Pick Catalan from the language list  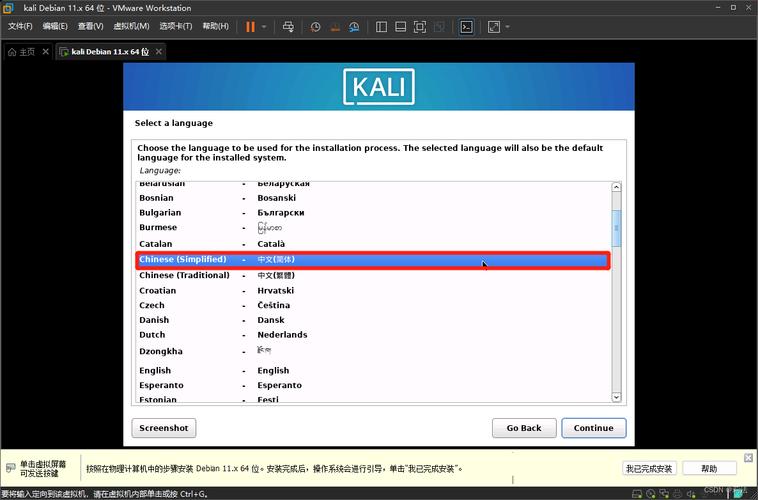(x=371, y=244)
